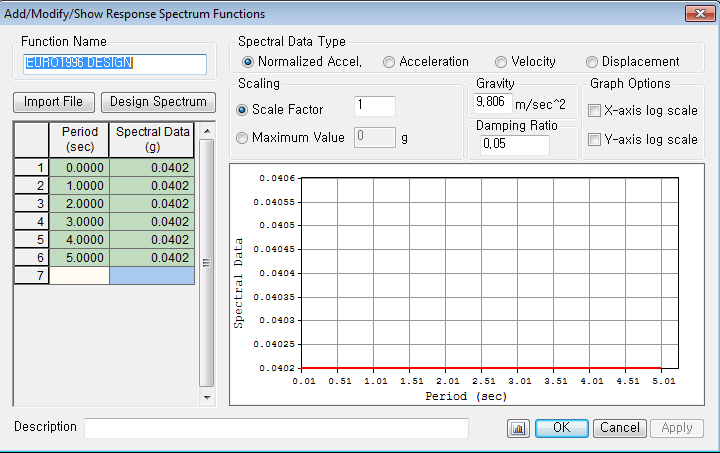Click the graph icon button beside OK

point(517,428)
